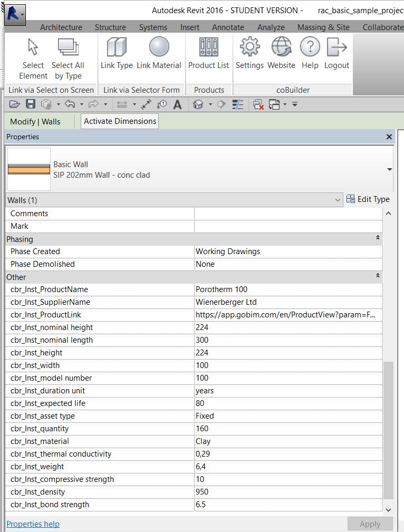
Task: Click the Open folder icon
Action: point(15,104)
